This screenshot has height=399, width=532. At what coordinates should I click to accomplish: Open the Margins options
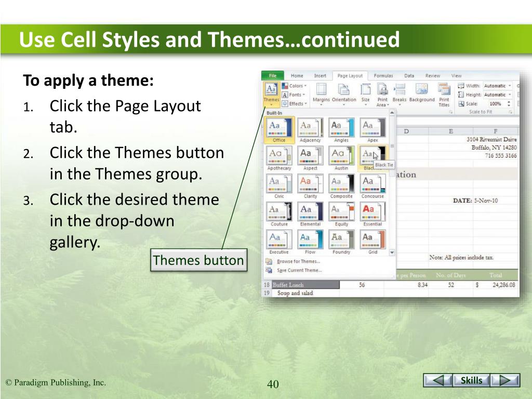click(x=321, y=95)
